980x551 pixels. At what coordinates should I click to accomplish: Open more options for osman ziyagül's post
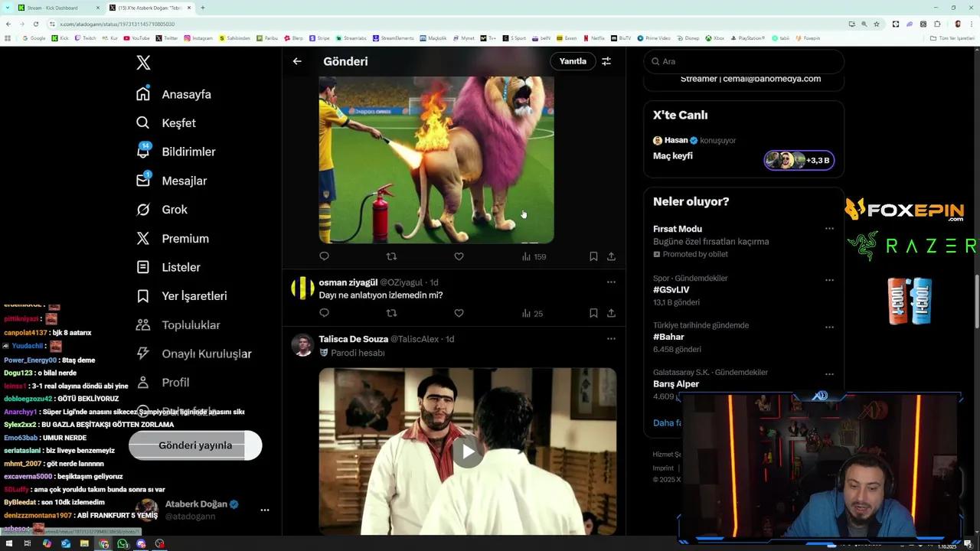coord(611,282)
